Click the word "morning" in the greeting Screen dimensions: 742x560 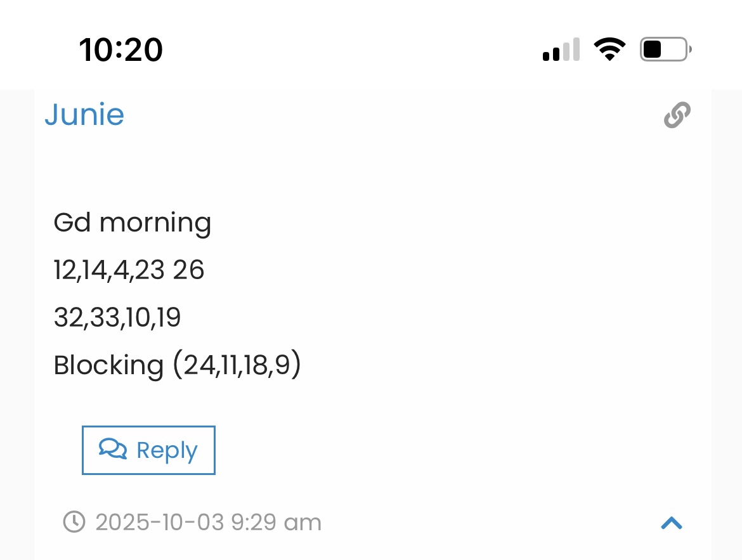coord(155,223)
